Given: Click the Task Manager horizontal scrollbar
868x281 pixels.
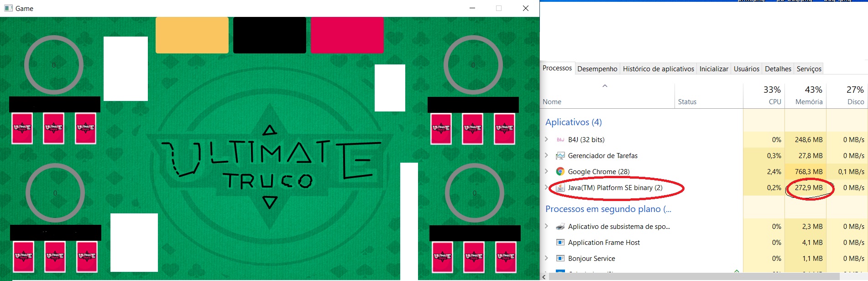Looking at the screenshot, I should point(694,277).
